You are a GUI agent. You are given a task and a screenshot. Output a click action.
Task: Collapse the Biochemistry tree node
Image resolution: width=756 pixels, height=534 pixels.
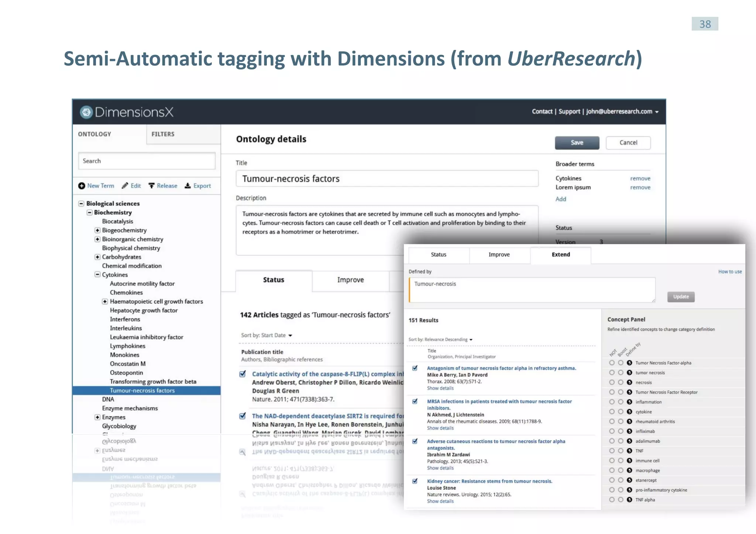pos(89,212)
